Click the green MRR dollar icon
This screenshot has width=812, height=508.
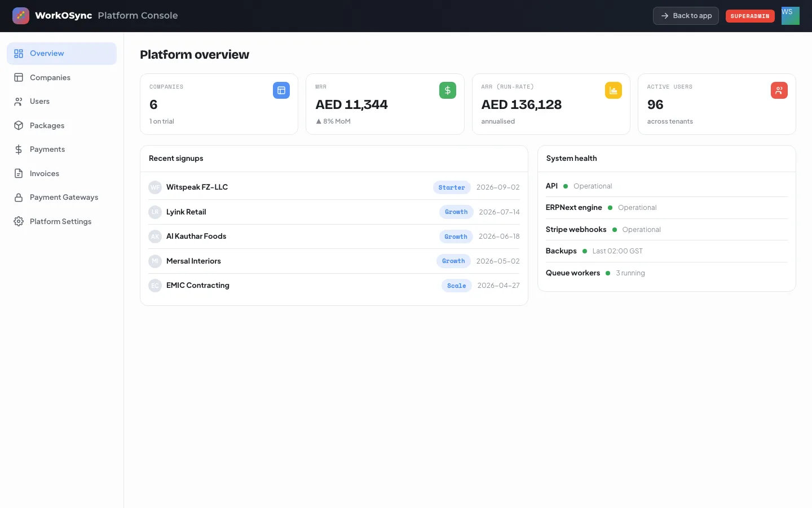pyautogui.click(x=448, y=90)
